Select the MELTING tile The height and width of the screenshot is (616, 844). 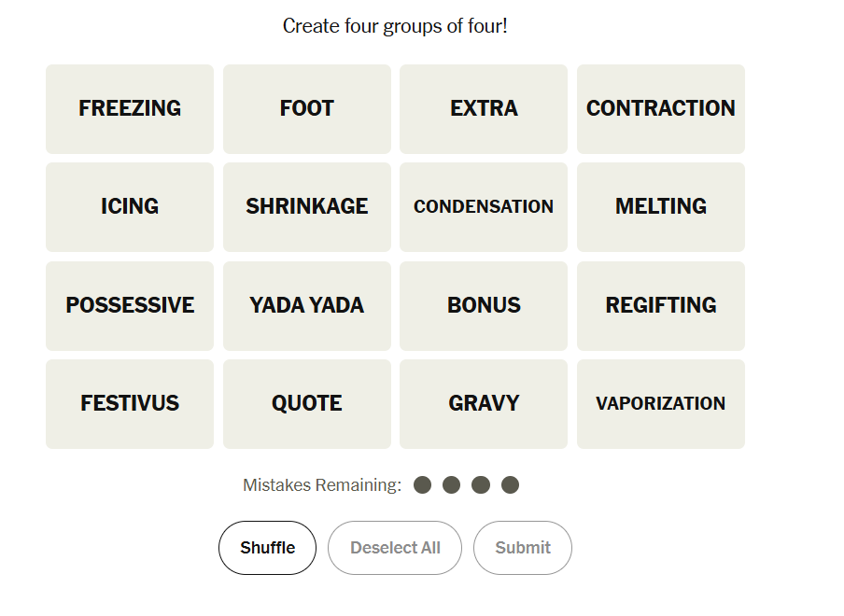(660, 207)
